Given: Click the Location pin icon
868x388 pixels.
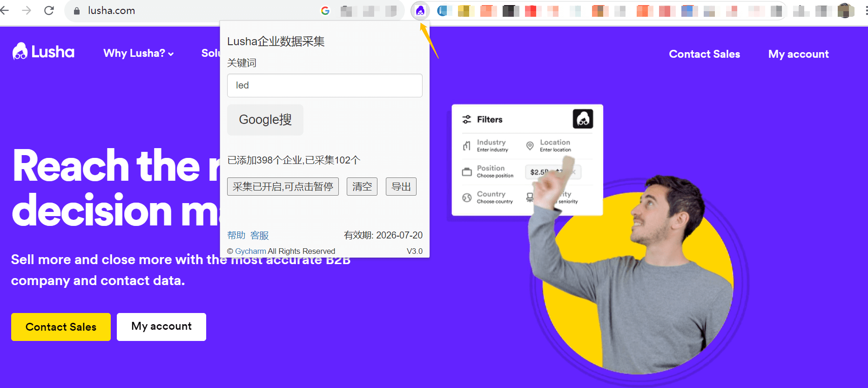Looking at the screenshot, I should (530, 146).
